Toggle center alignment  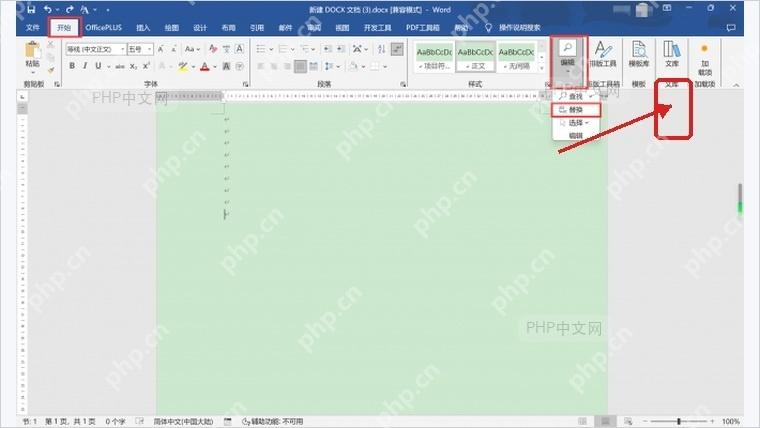[x=274, y=66]
